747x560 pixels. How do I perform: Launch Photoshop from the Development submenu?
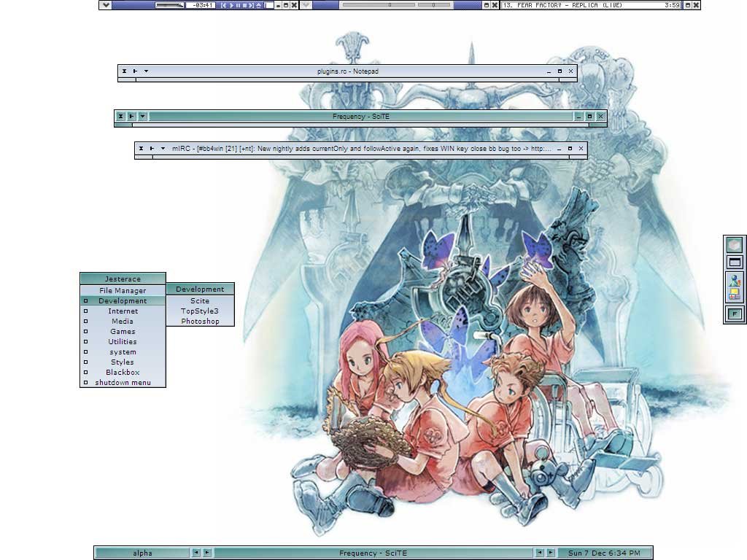pos(200,322)
